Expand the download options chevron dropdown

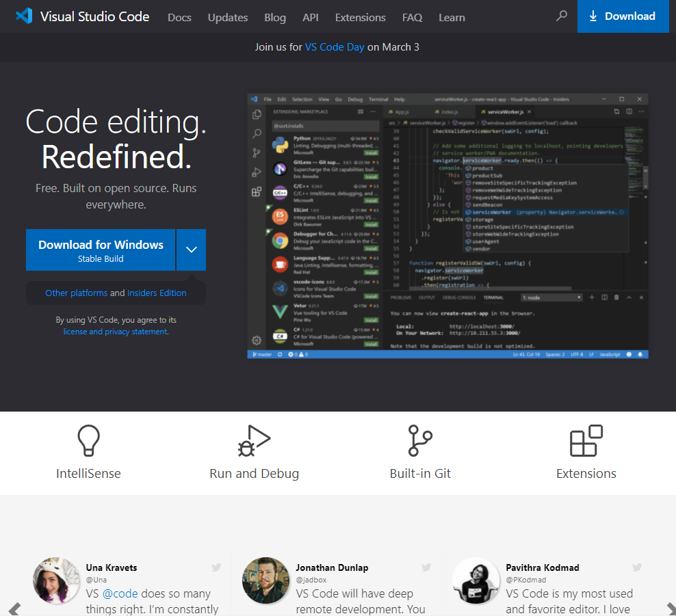tap(192, 250)
